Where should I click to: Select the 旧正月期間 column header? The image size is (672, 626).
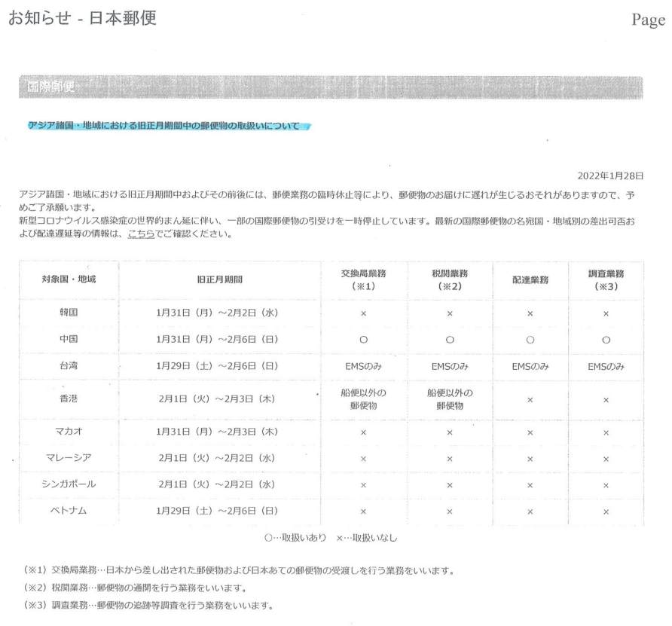tap(218, 279)
